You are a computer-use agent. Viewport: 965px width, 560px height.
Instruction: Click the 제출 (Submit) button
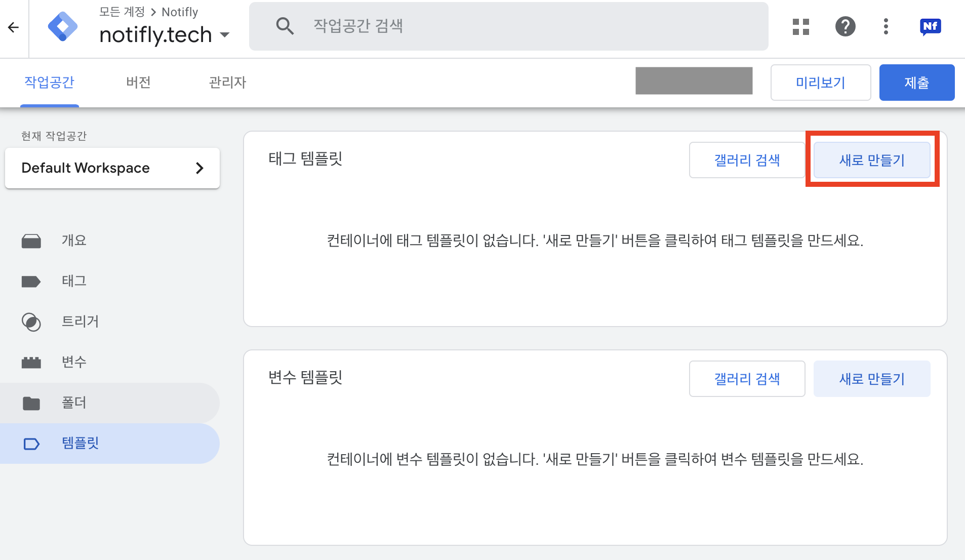pos(916,82)
